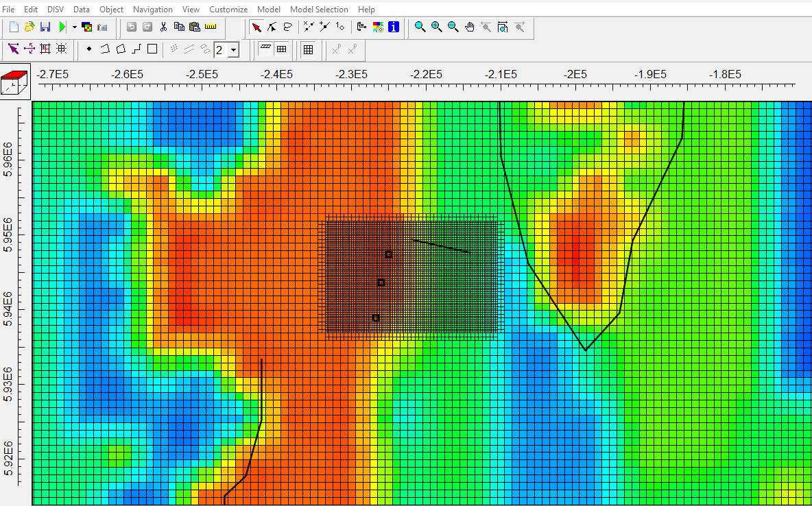
Task: Click the Zoom Out magnifier
Action: [x=453, y=27]
